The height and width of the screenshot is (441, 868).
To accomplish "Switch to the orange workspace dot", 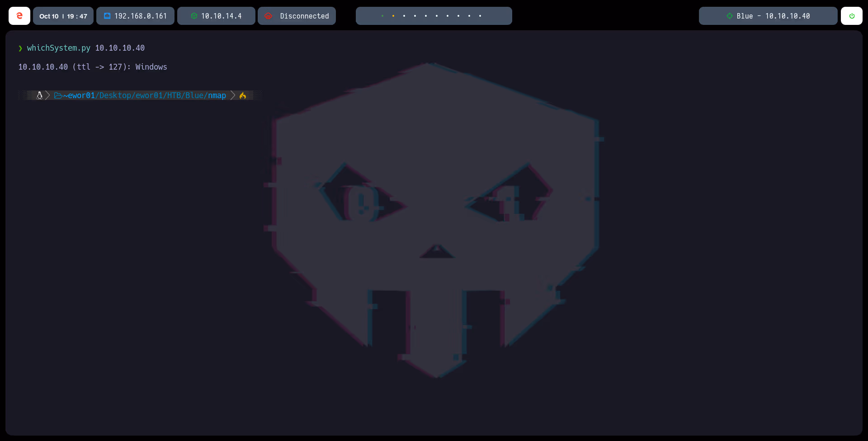I will [x=393, y=16].
